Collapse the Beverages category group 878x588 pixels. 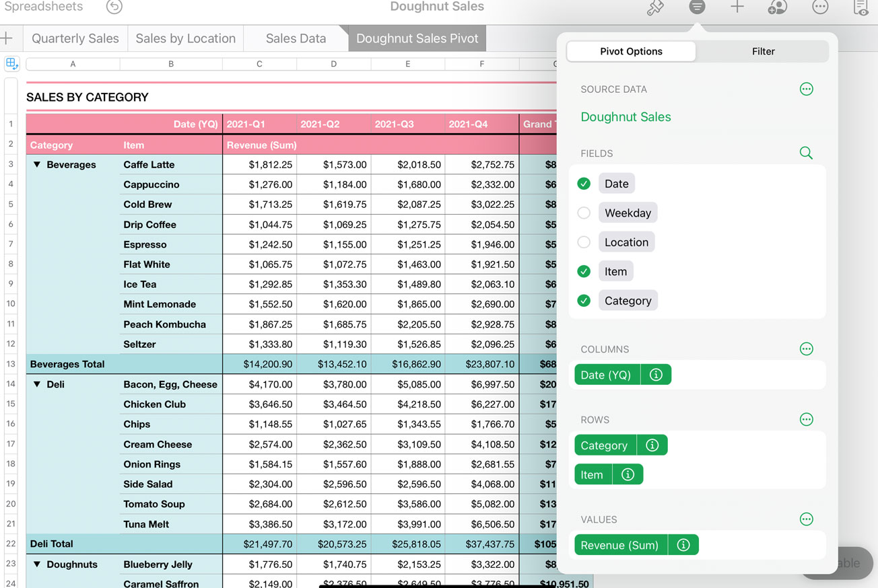37,165
